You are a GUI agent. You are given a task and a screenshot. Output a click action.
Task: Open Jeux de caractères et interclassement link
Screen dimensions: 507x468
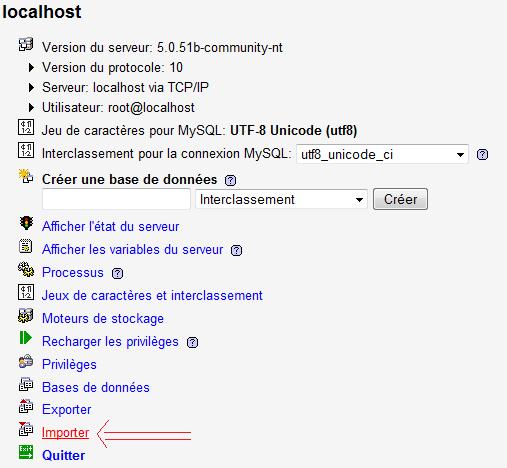click(x=152, y=296)
